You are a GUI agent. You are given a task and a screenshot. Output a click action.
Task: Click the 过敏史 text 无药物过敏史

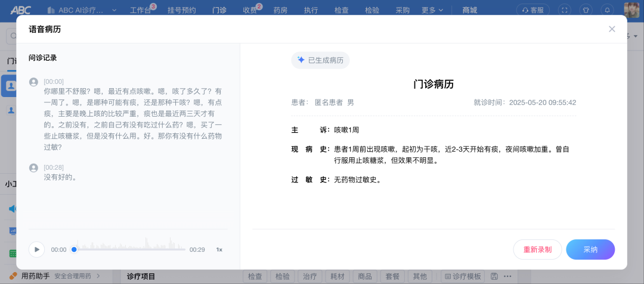[357, 180]
